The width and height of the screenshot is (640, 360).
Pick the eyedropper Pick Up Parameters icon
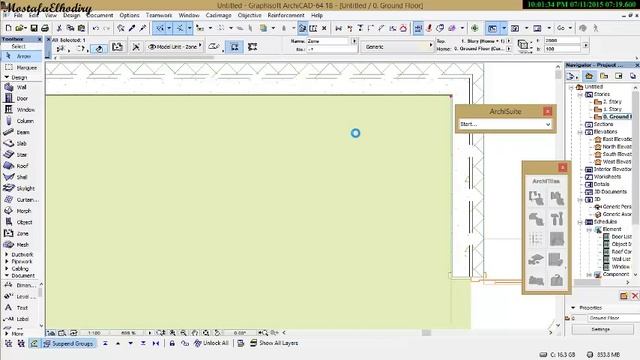pyautogui.click(x=132, y=28)
